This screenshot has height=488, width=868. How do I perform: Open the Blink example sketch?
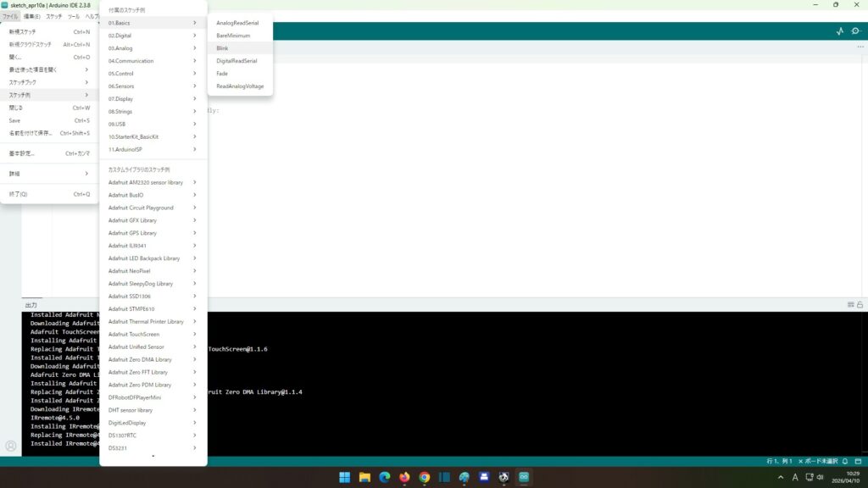pos(223,48)
